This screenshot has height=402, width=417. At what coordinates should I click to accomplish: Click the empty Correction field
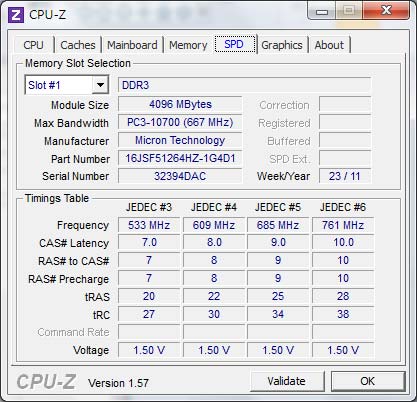(x=345, y=104)
